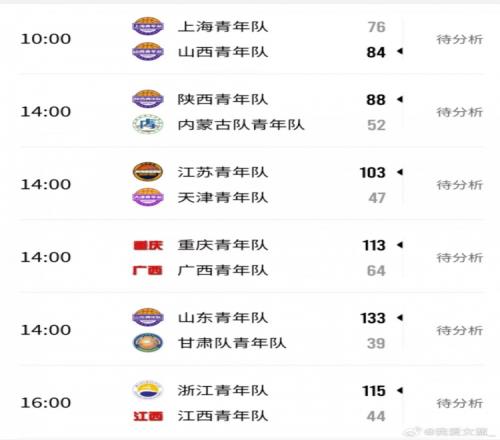
Task: Click the 浙江青年队 team logo
Action: 148,390
